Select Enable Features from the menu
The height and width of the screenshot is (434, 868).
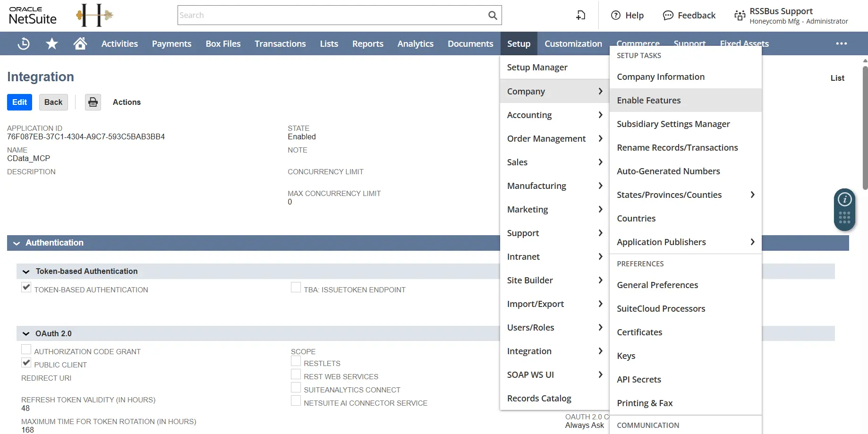click(x=648, y=100)
